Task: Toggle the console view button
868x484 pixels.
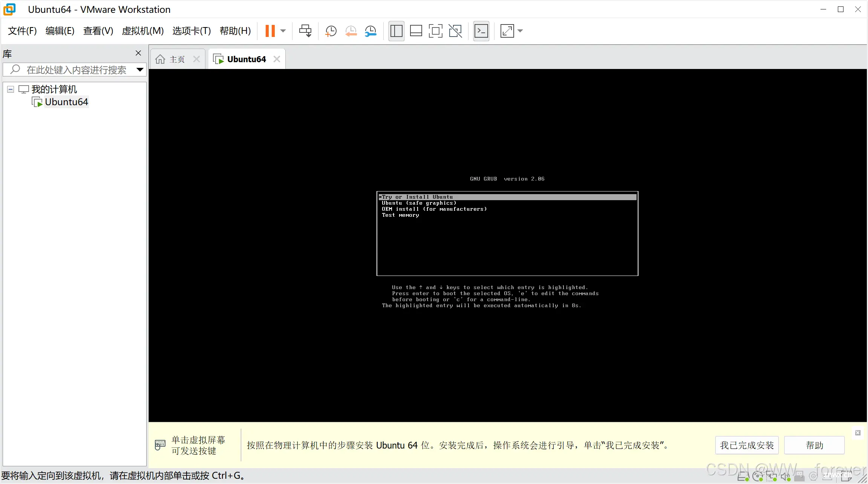Action: [481, 31]
